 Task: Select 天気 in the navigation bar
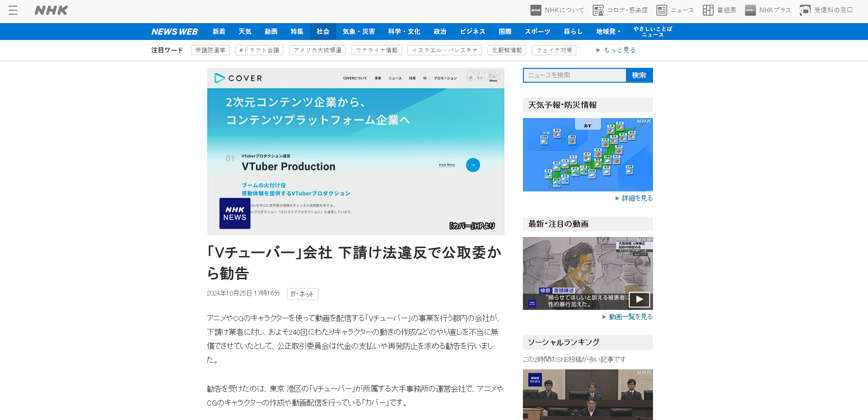tap(245, 32)
